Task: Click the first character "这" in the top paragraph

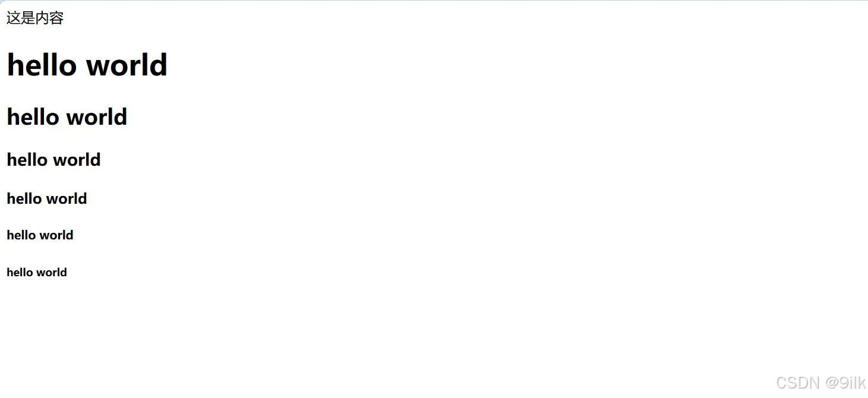Action: [14, 18]
